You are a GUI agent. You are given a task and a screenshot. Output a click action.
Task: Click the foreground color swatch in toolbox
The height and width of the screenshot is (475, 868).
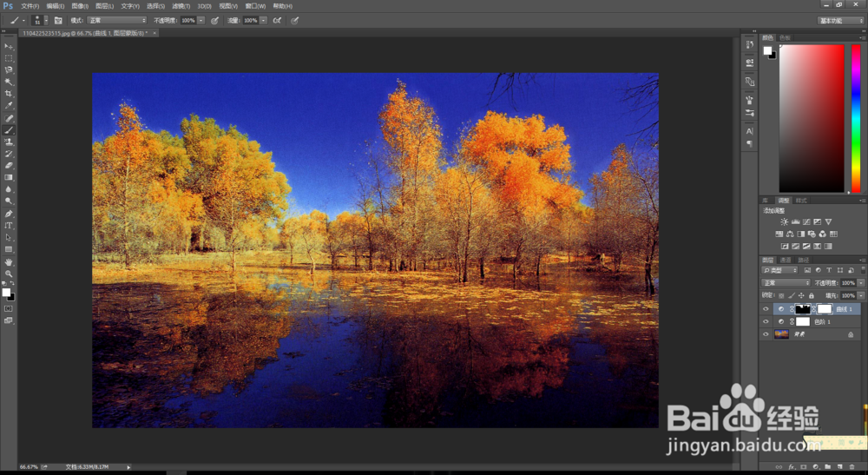(6, 293)
